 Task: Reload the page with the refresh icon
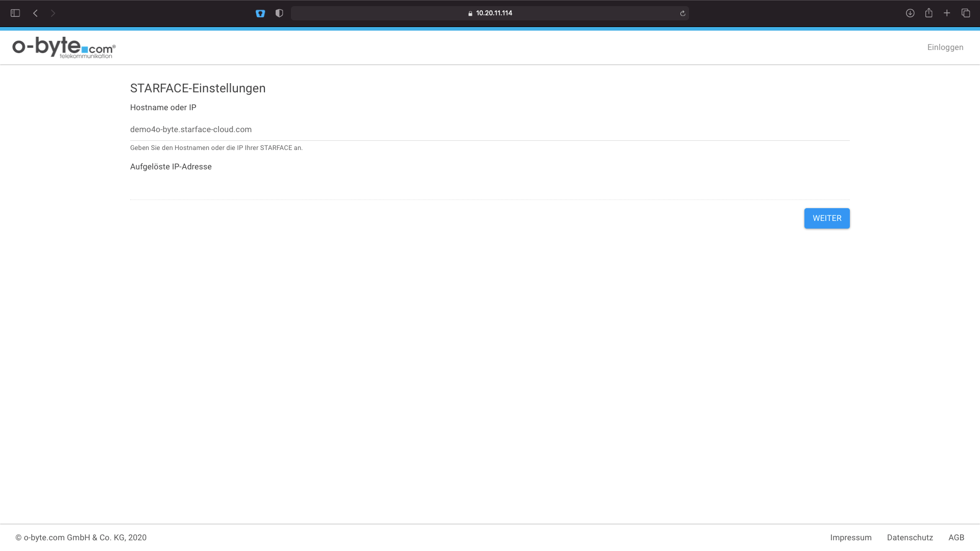point(682,13)
